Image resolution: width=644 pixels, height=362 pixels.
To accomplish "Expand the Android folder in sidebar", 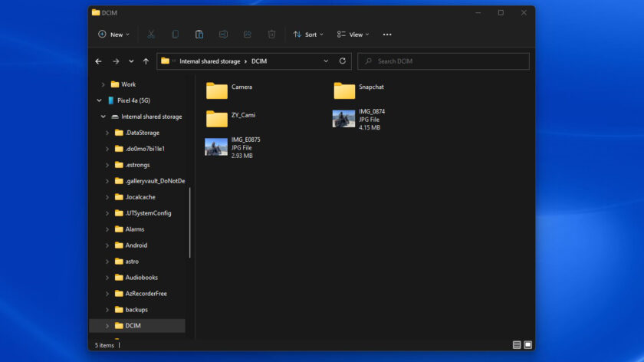I will coord(107,245).
